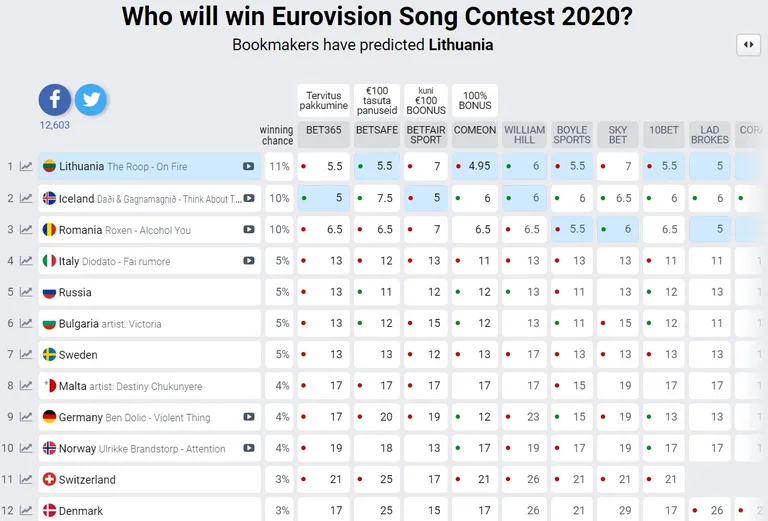
Task: Click the WILLIAM HILL bookmaker header
Action: tap(525, 135)
